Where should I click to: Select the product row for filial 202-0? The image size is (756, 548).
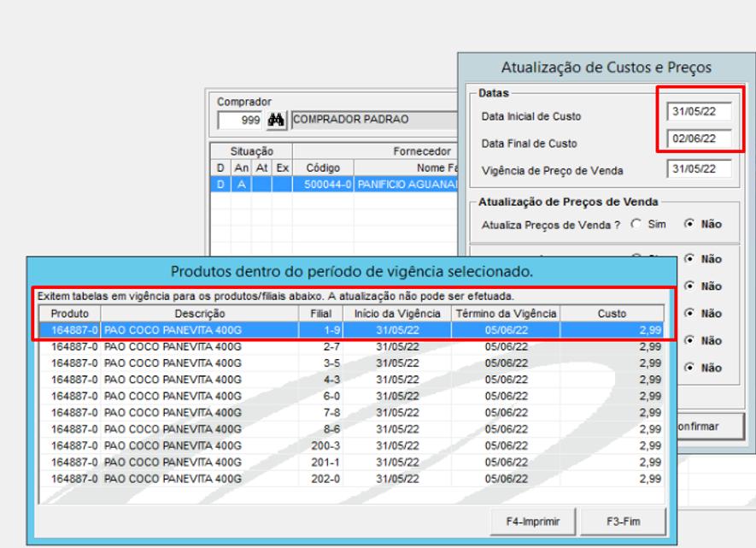click(351, 479)
